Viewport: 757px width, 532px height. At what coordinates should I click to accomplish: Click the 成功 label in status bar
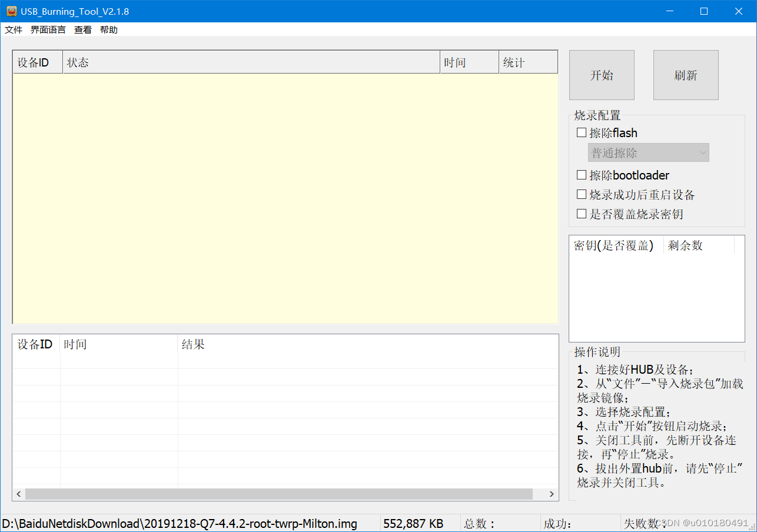tap(558, 523)
